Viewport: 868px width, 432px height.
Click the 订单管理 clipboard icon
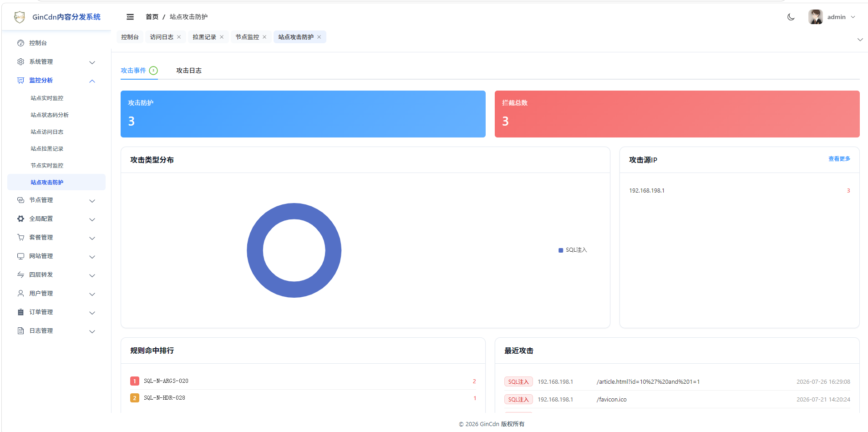click(20, 312)
